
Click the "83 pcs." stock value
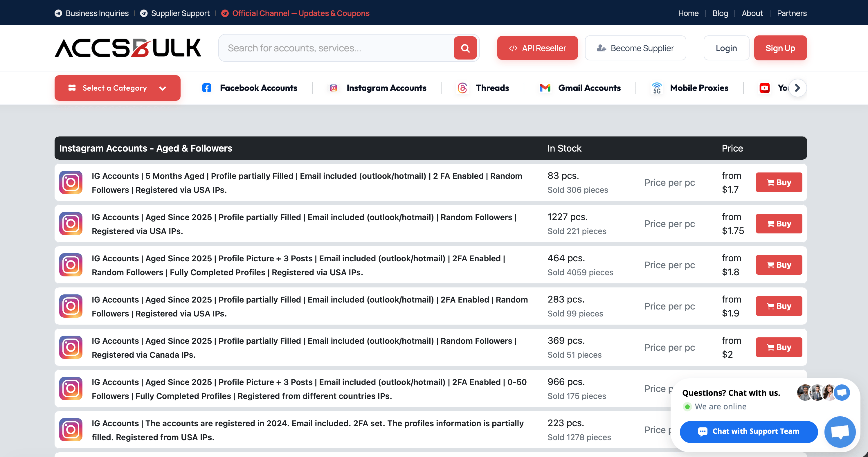click(563, 176)
